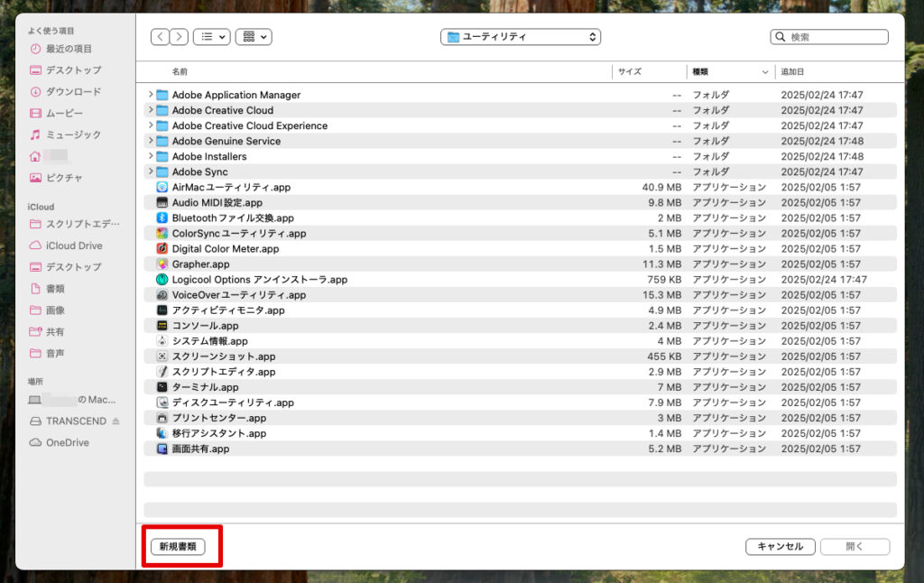Sort by the 追加日 column header
The image size is (924, 583).
pos(792,71)
